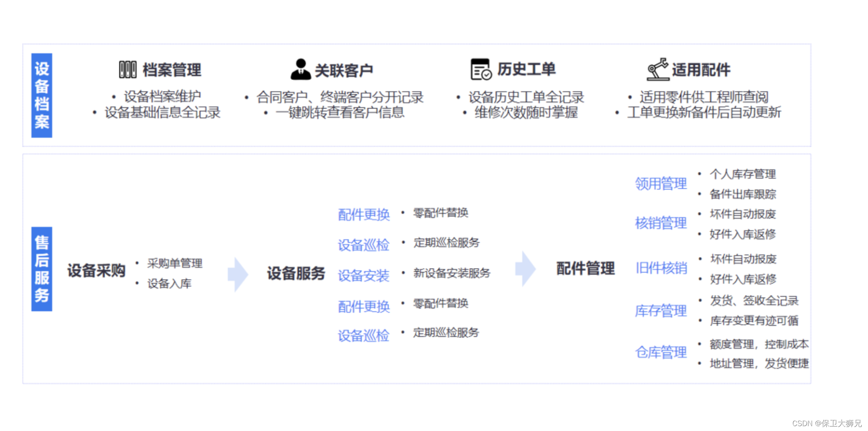Viewport: 868px width, 431px height.
Task: Click 一键跳转查看客户信息 text
Action: (x=340, y=112)
